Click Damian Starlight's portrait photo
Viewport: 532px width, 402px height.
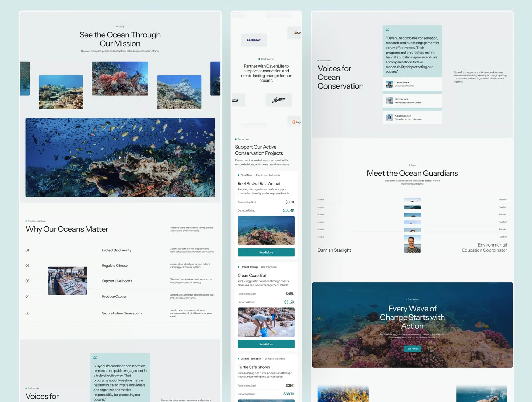(x=412, y=244)
